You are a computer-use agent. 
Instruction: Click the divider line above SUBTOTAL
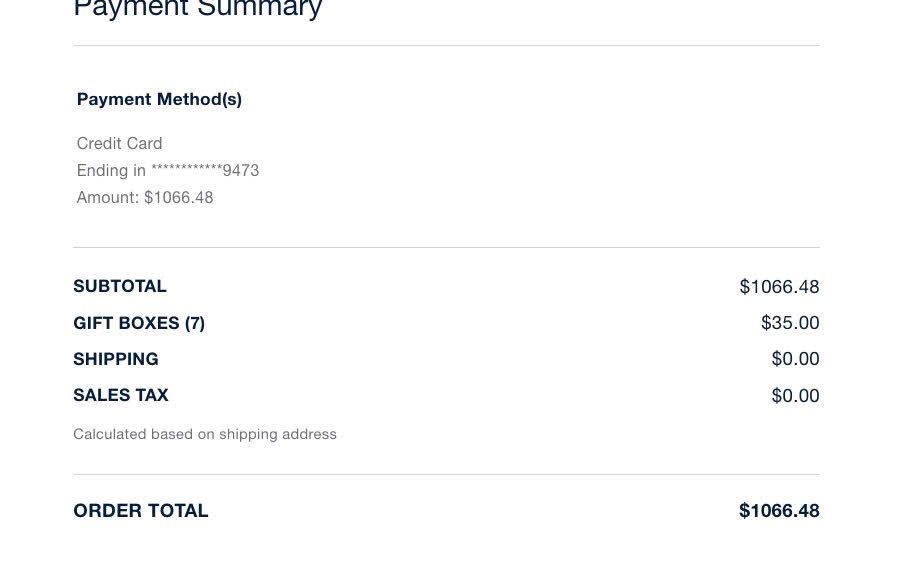[x=446, y=247]
